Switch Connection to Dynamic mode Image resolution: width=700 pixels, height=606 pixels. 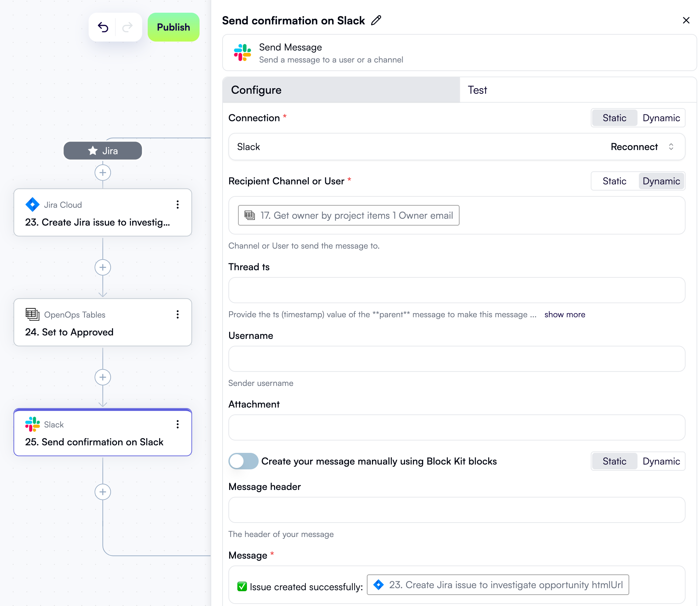point(661,118)
